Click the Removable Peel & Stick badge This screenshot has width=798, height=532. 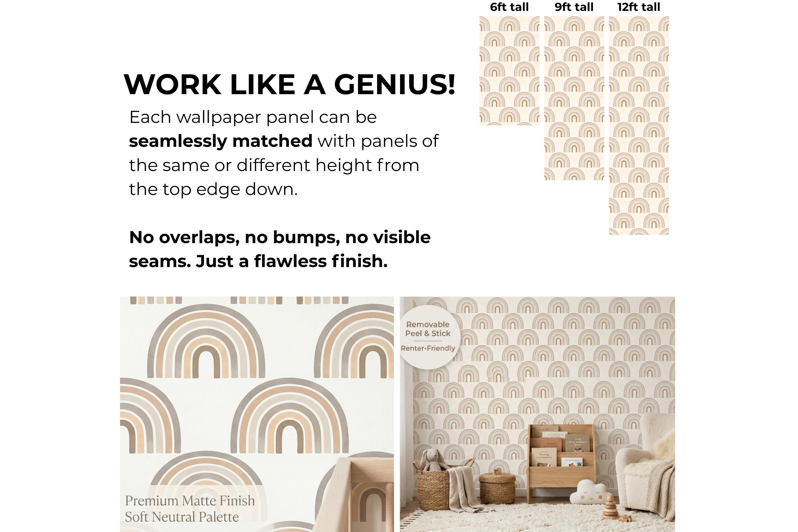tap(429, 336)
